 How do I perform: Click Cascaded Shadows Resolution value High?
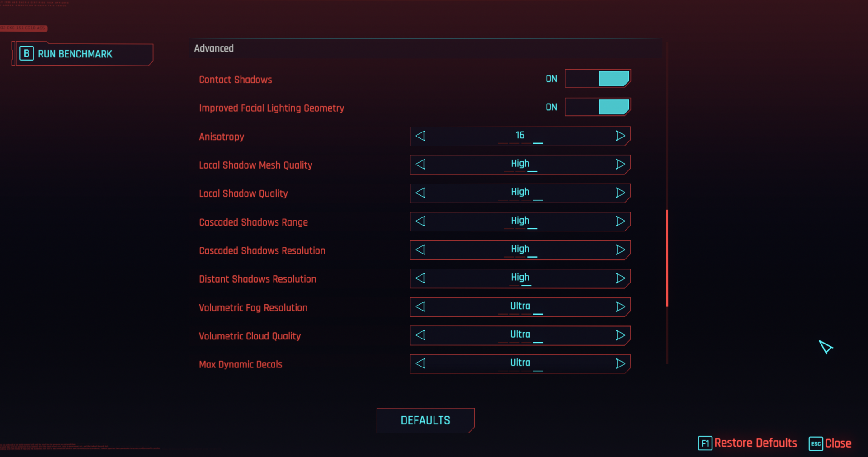point(520,249)
